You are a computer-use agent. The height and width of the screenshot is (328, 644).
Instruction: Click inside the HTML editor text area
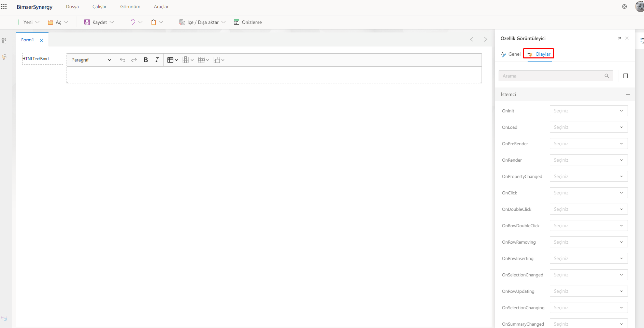pyautogui.click(x=274, y=74)
